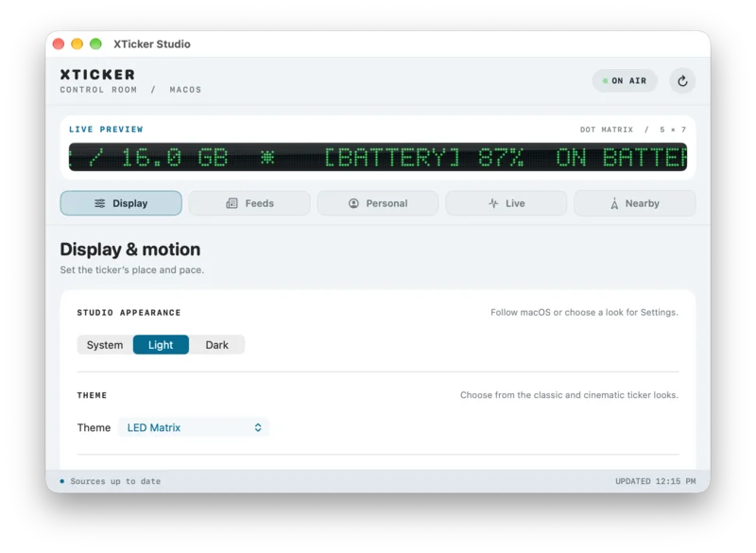Image resolution: width=756 pixels, height=553 pixels.
Task: Click the XTICKER logo text
Action: [x=97, y=75]
